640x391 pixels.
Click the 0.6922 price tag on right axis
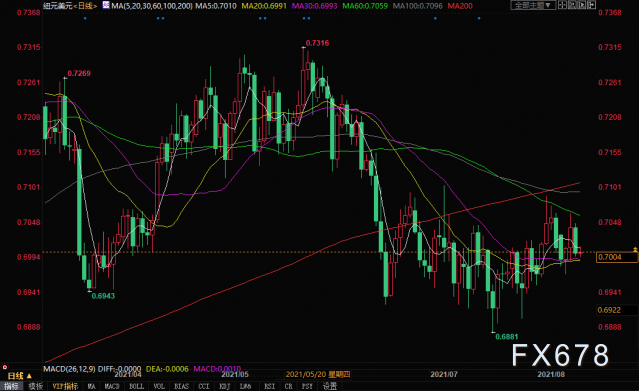[x=609, y=310]
